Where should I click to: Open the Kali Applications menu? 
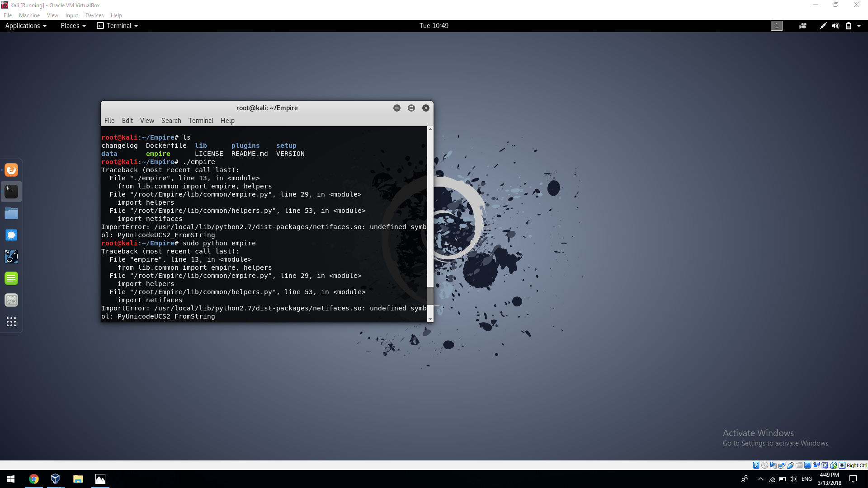26,26
